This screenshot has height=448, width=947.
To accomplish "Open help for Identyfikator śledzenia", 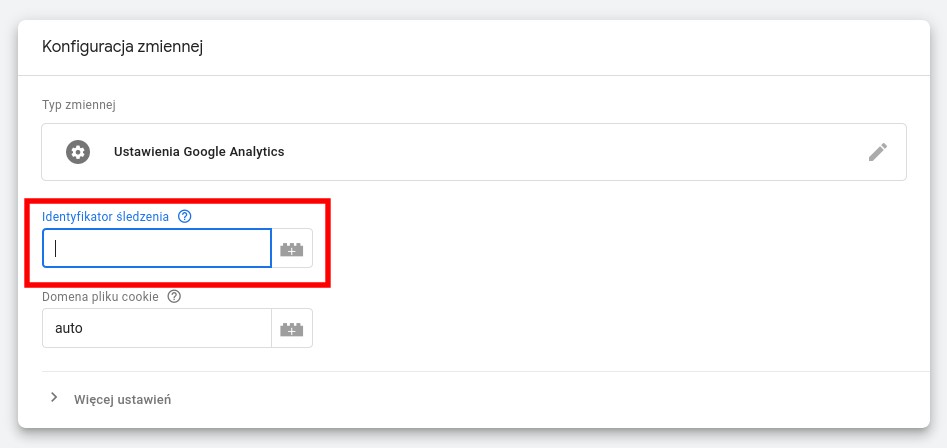I will pos(185,216).
